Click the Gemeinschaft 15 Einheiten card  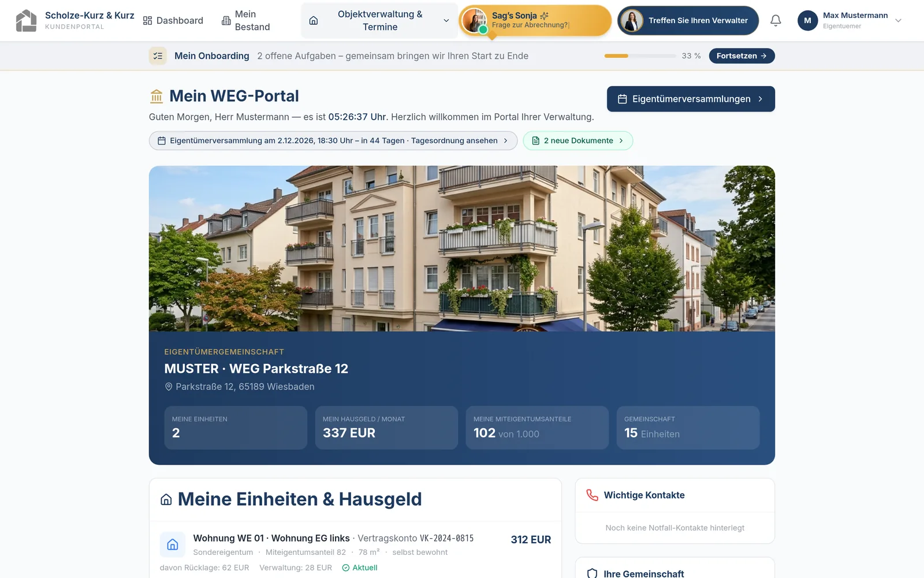coord(688,428)
